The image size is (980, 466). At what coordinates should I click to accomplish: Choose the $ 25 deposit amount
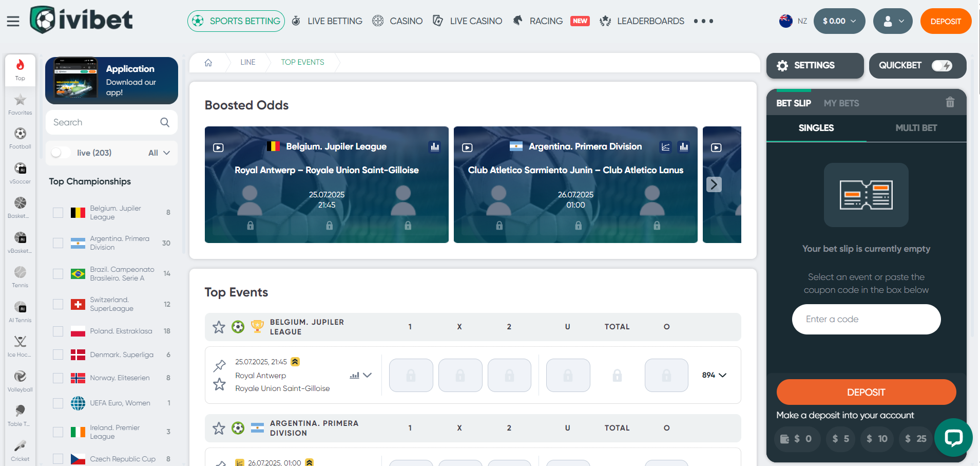click(x=915, y=439)
